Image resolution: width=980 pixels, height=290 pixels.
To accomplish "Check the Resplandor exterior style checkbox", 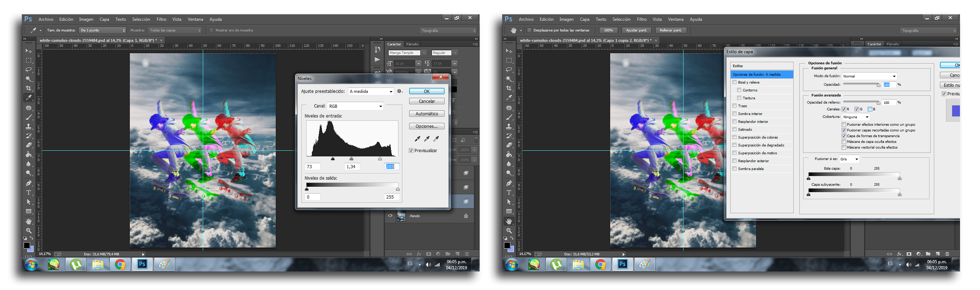I will [735, 161].
